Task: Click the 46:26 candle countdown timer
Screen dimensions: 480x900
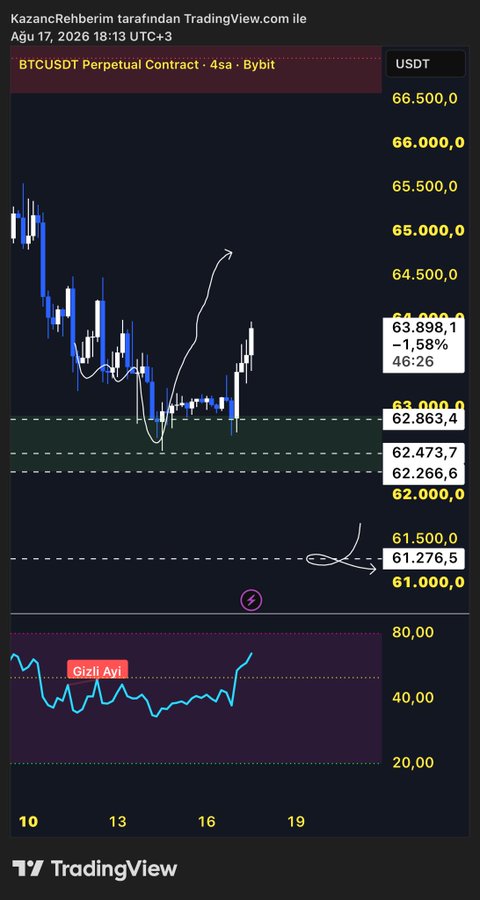Action: (413, 361)
